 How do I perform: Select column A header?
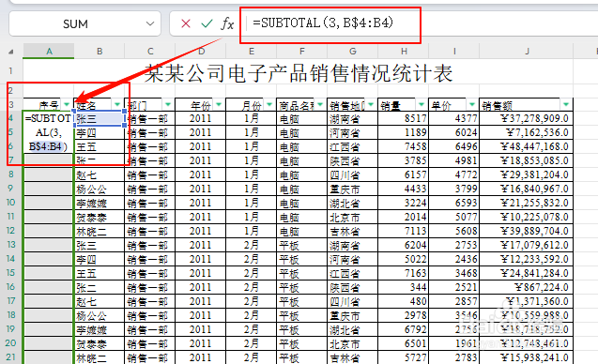click(x=49, y=51)
